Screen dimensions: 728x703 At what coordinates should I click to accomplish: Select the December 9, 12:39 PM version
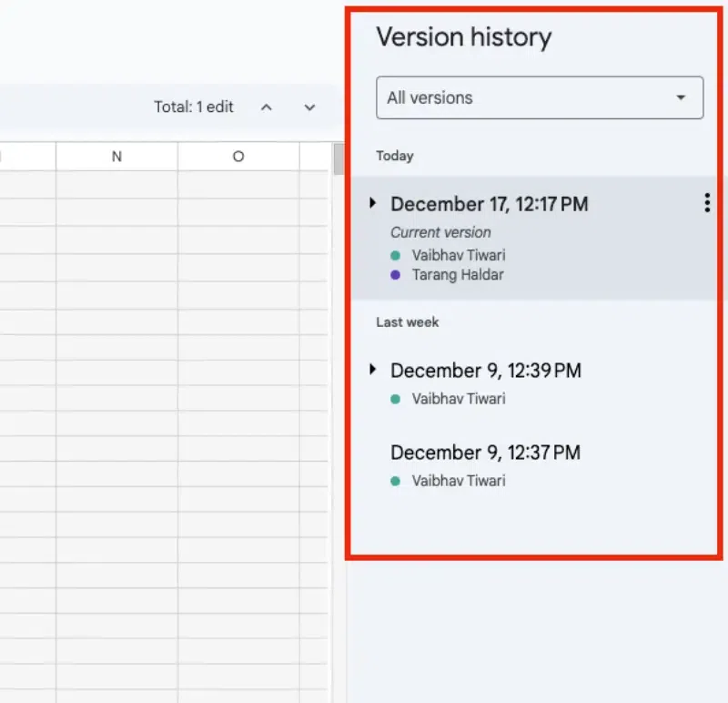pos(486,371)
